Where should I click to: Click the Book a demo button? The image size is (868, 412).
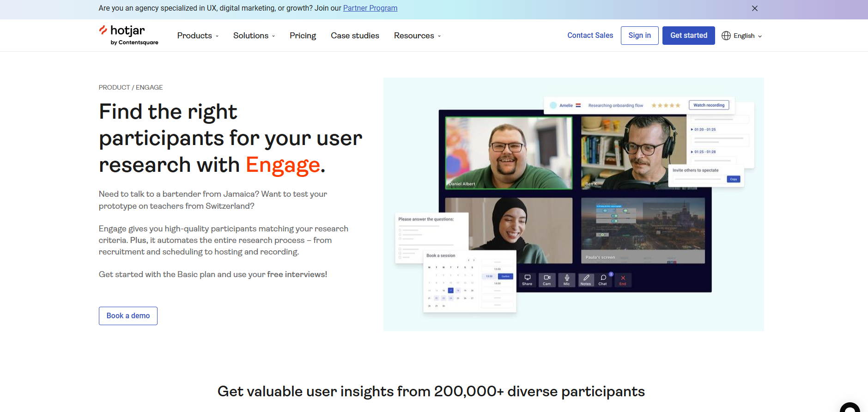(x=128, y=316)
